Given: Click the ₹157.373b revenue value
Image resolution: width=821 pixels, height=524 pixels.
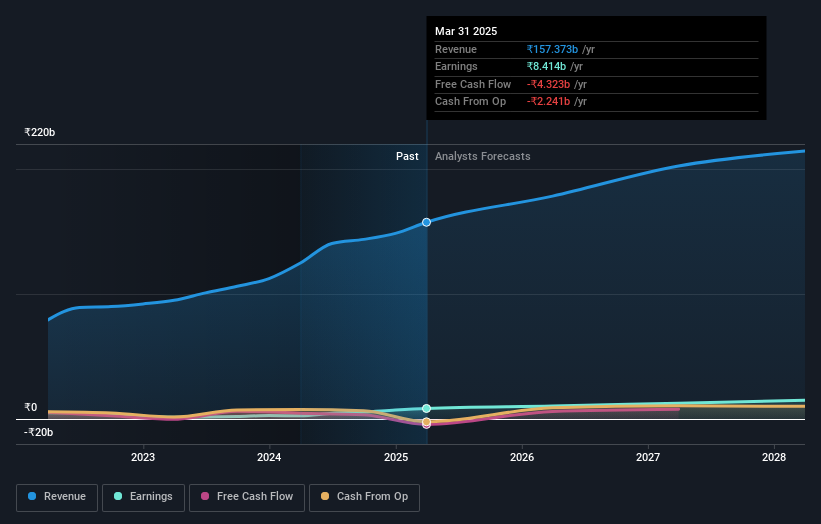Looking at the screenshot, I should 552,49.
